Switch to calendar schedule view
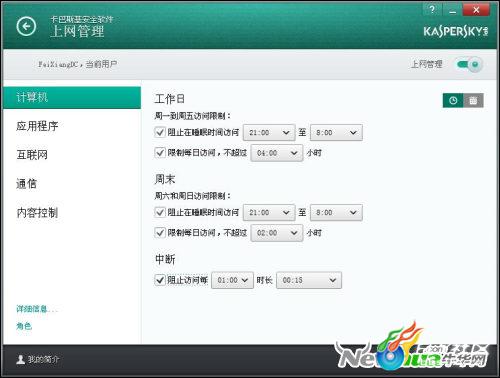500x378 pixels. click(x=473, y=100)
